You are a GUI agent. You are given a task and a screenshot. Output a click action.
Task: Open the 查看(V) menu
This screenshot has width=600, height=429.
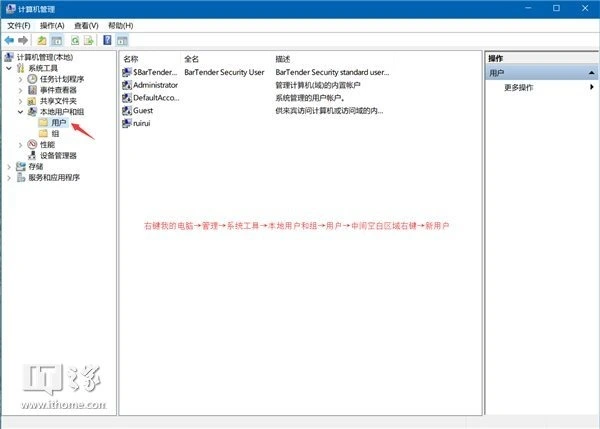click(86, 26)
